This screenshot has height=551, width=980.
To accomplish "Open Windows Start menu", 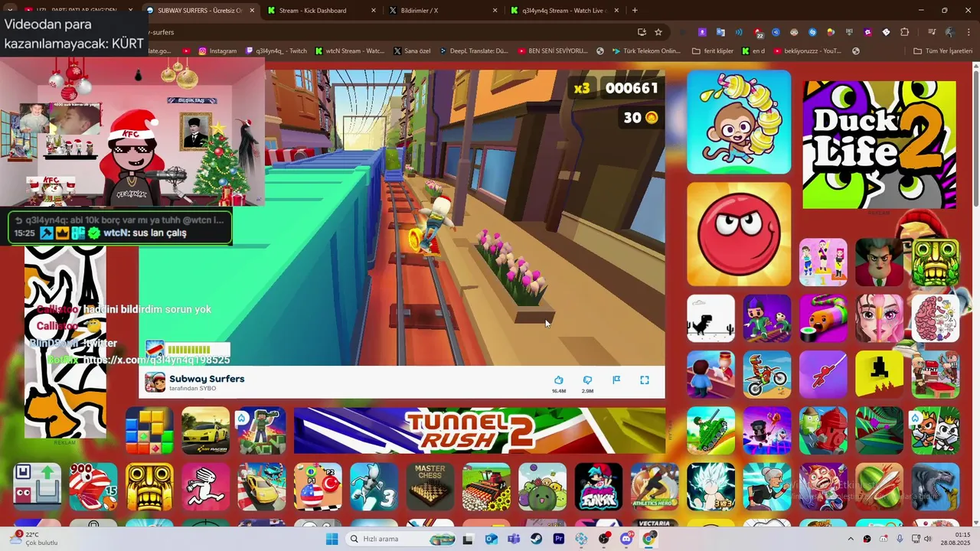I will pos(332,539).
